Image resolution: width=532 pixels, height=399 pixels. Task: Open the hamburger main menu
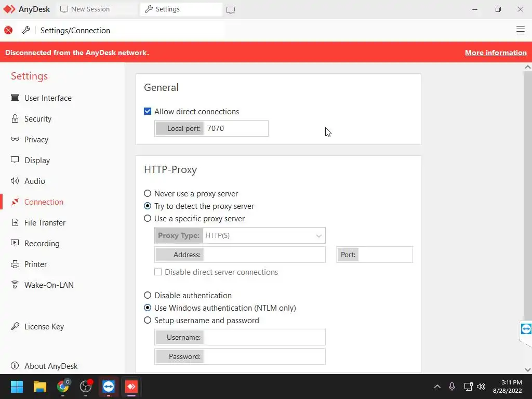point(520,30)
